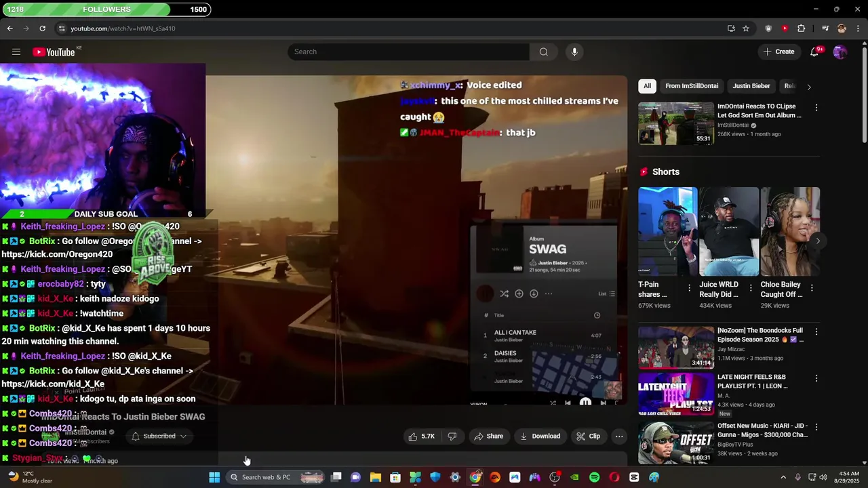The width and height of the screenshot is (868, 488).
Task: Open Chrome's media control playlist icon
Action: (x=825, y=28)
